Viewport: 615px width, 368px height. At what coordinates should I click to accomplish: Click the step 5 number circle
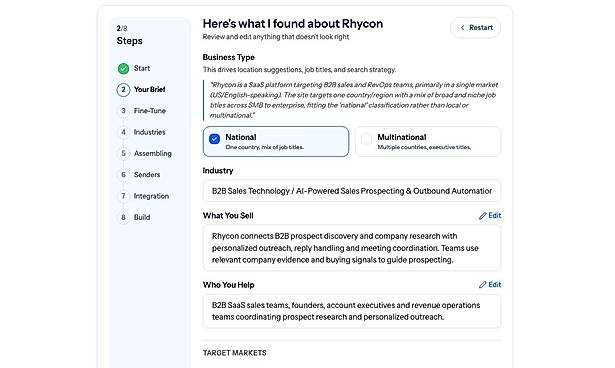[123, 153]
